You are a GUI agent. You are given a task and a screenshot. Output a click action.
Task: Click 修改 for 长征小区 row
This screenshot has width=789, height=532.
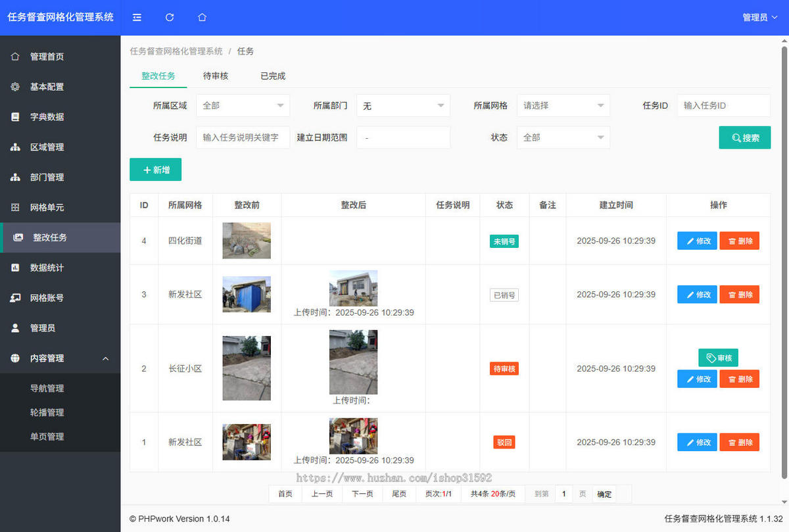(697, 379)
